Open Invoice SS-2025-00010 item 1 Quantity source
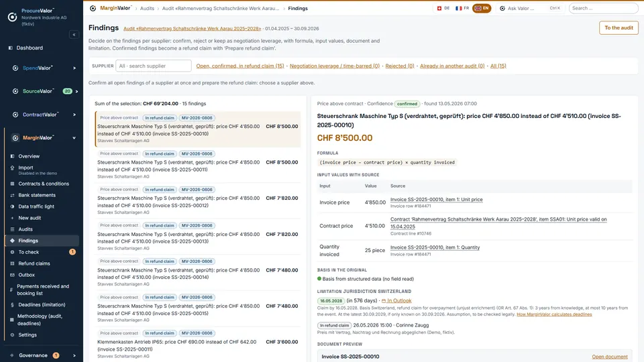The image size is (644, 362). point(435,247)
